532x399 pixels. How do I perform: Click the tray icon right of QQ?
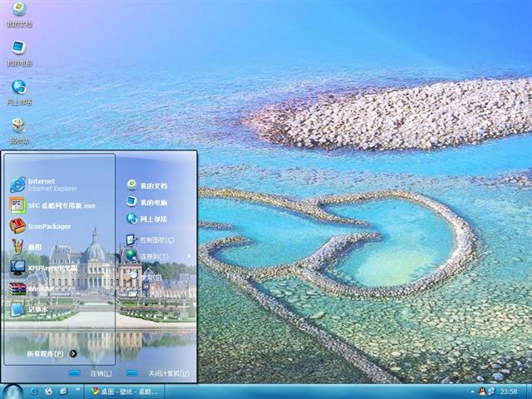tap(491, 392)
